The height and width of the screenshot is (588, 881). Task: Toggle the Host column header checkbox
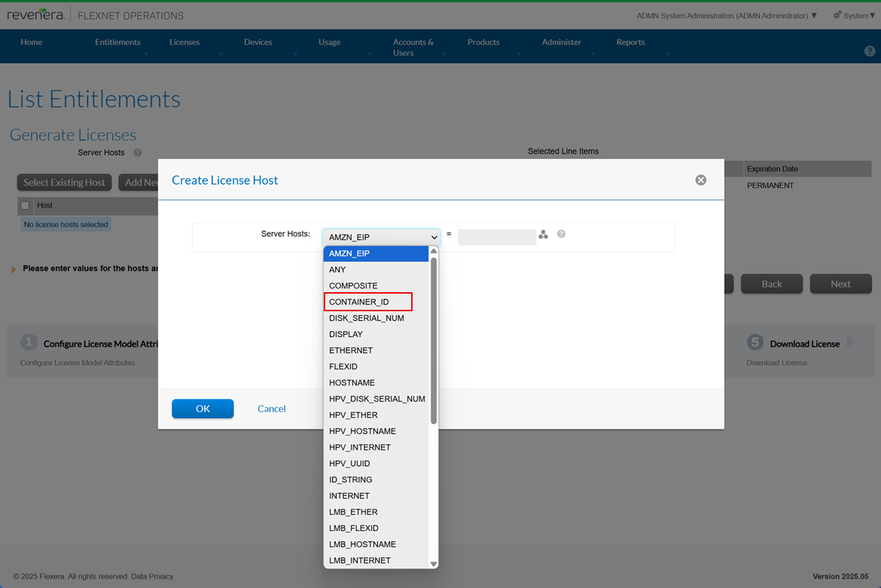click(25, 206)
